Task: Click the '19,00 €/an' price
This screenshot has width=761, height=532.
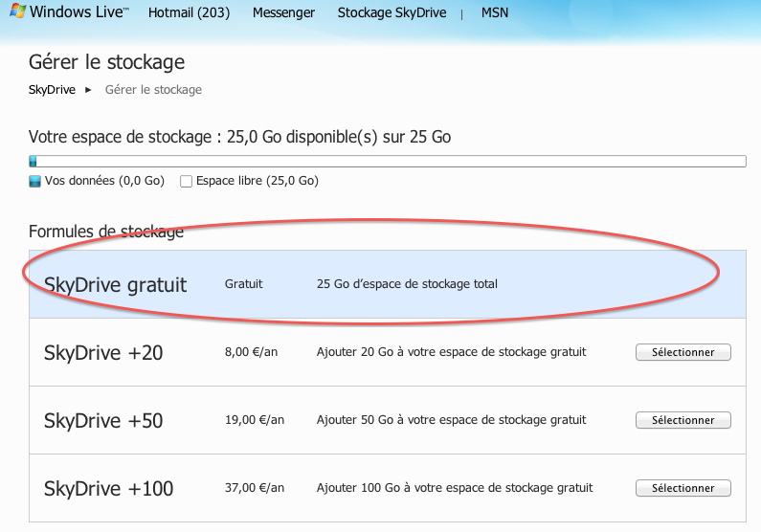Action: 255,420
